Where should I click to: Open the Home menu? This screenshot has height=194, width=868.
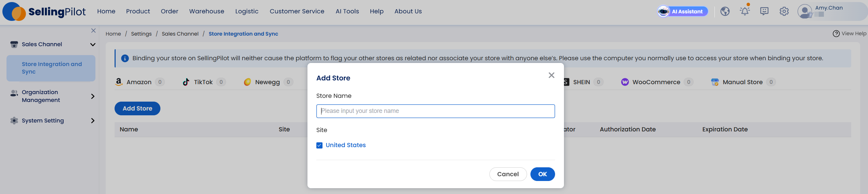(106, 11)
